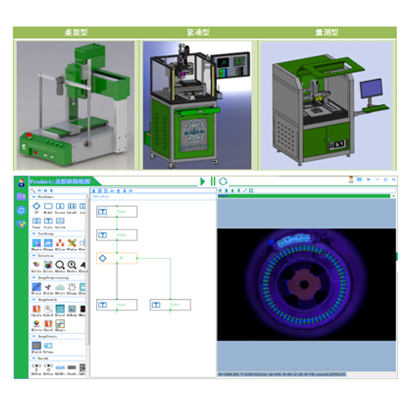The height and width of the screenshot is (404, 410).
Task: Open dropdown at right of green image bar
Action: [393, 196]
